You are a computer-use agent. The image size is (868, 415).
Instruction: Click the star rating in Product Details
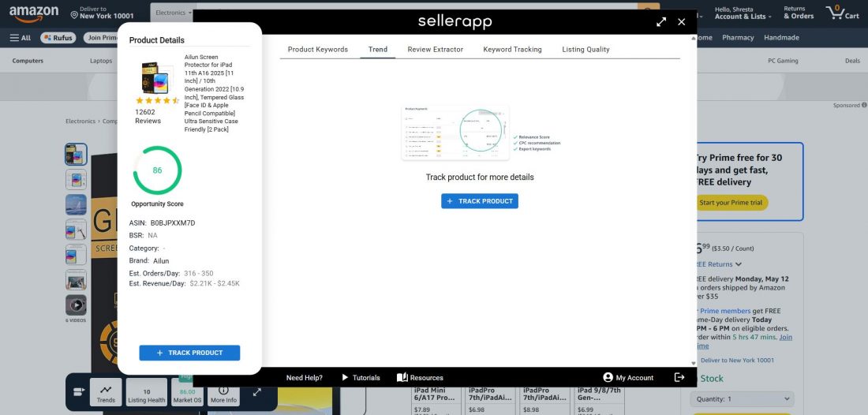pyautogui.click(x=157, y=101)
